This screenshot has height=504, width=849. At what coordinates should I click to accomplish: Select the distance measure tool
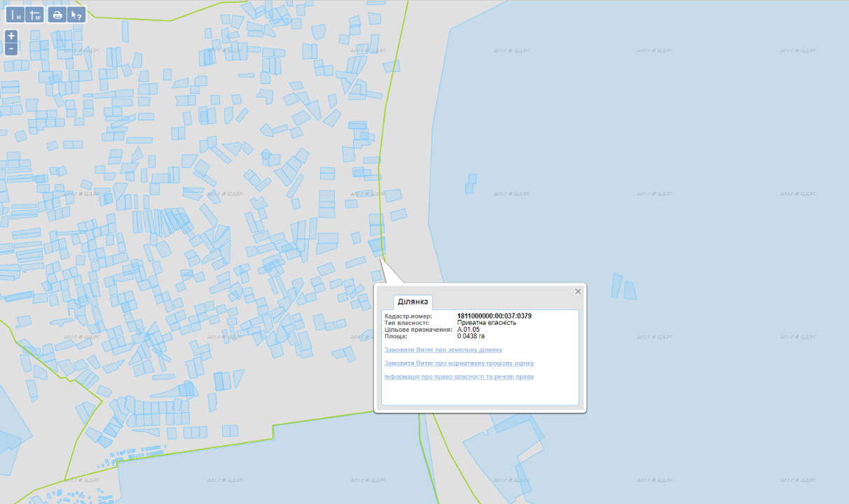click(x=15, y=15)
